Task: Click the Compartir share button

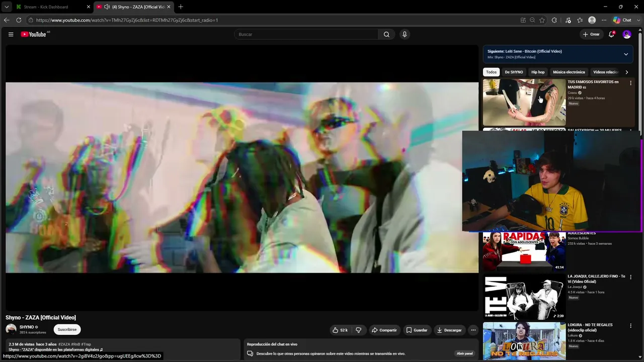Action: coord(384,330)
